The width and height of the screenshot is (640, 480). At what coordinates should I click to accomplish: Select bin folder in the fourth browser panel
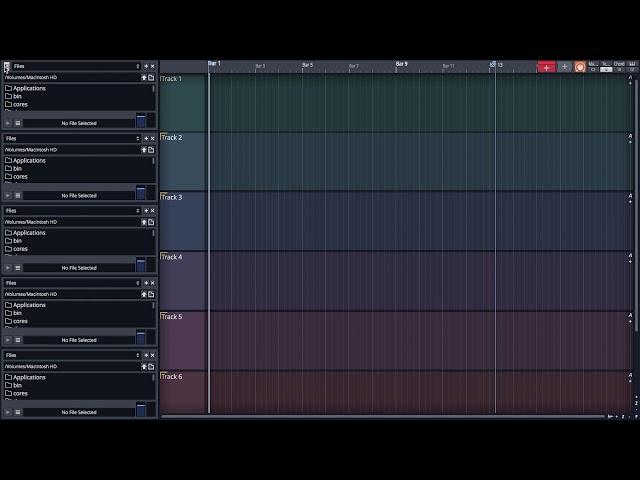click(x=13, y=313)
